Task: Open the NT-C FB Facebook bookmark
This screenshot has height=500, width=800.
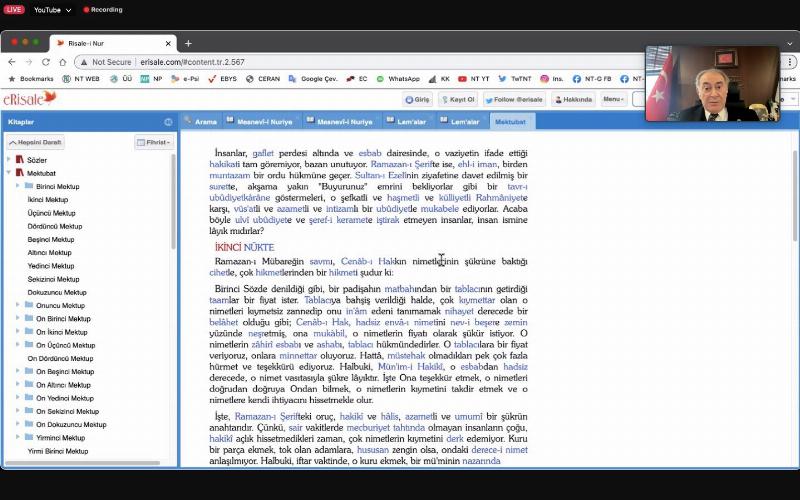Action: [x=592, y=79]
